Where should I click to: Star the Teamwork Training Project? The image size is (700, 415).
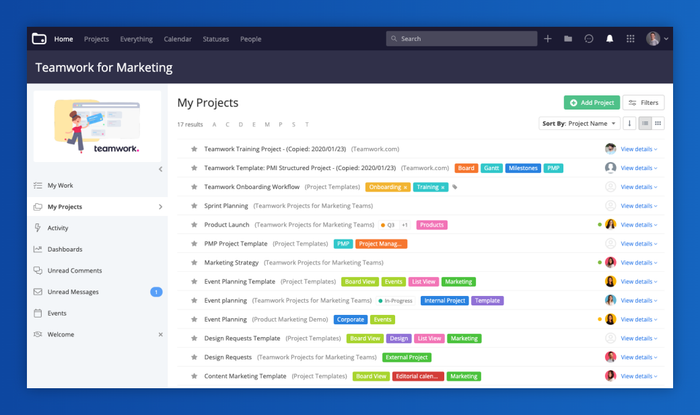(194, 149)
